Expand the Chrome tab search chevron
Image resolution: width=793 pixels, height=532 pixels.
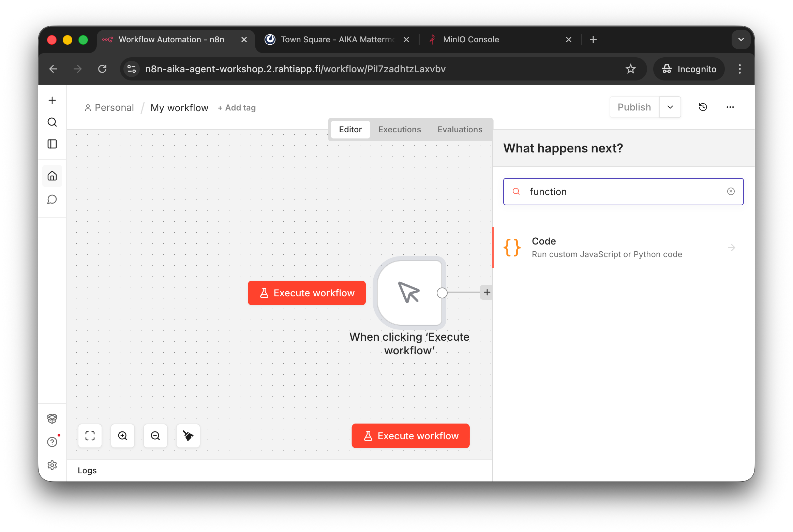point(741,40)
